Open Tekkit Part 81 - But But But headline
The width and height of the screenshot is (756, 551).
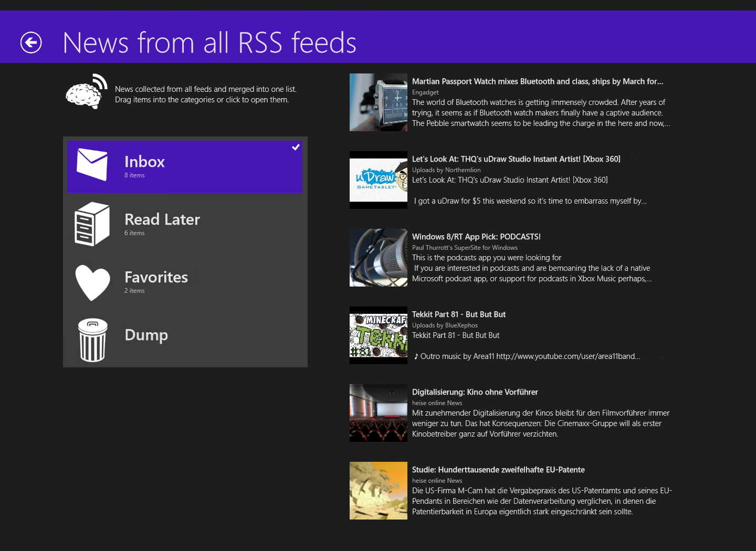459,314
